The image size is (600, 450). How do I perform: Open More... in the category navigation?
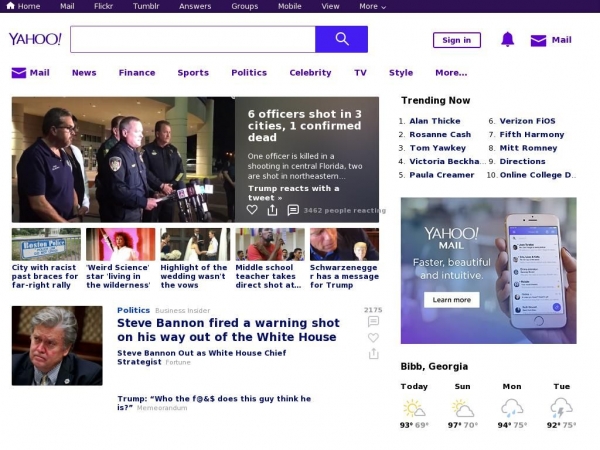451,73
